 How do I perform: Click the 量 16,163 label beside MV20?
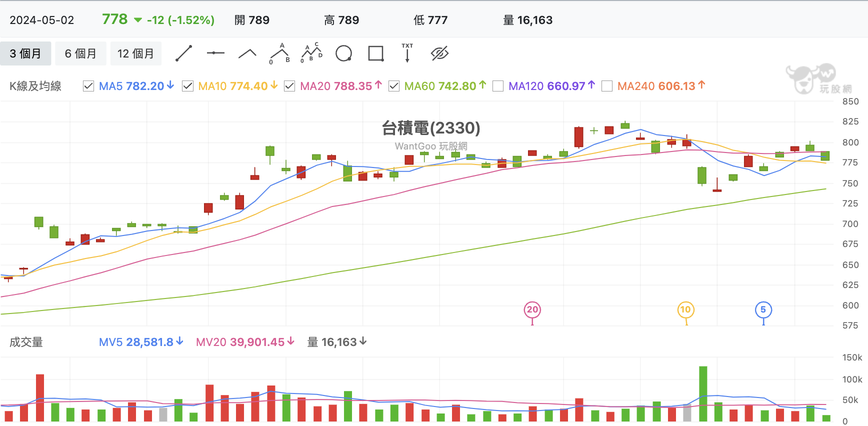coord(337,342)
